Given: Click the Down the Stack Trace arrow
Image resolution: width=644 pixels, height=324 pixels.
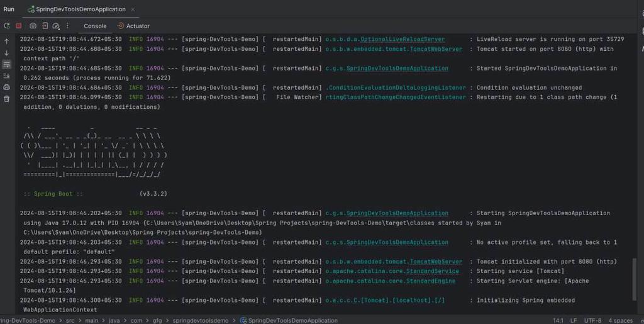Looking at the screenshot, I should click(x=6, y=53).
